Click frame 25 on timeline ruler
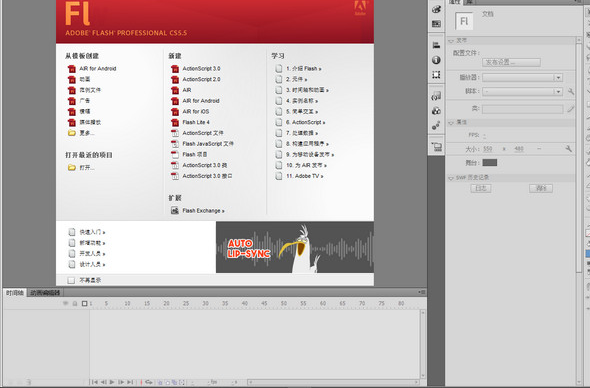The width and height of the screenshot is (590, 388). pyautogui.click(x=186, y=303)
